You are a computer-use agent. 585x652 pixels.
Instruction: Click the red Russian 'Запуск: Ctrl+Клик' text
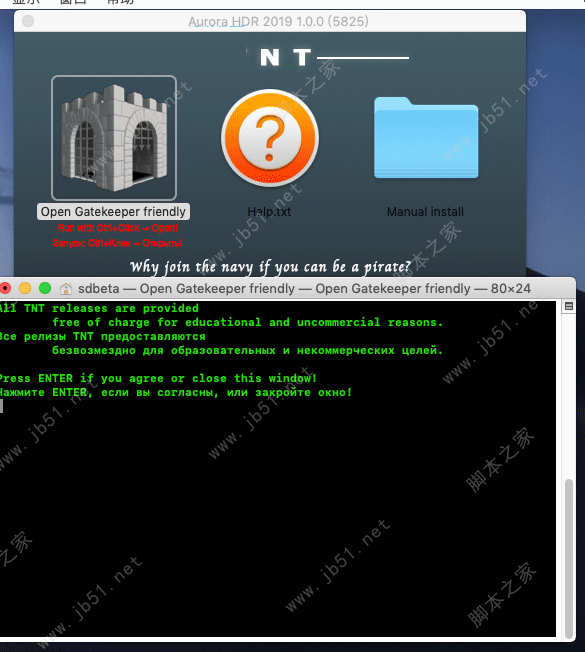click(118, 243)
